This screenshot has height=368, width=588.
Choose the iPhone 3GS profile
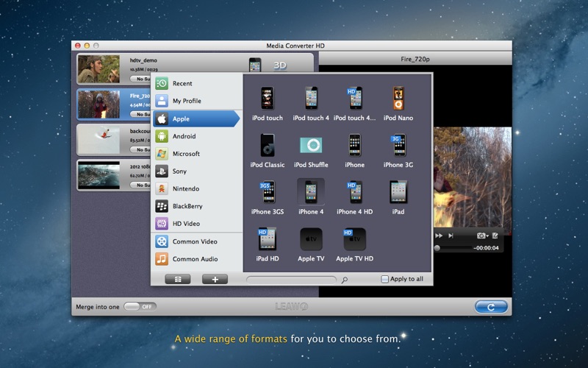coord(268,197)
